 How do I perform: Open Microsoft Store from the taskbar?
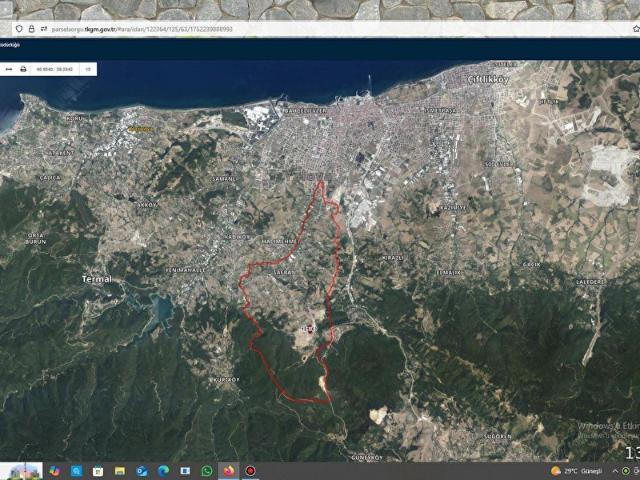pyautogui.click(x=98, y=471)
